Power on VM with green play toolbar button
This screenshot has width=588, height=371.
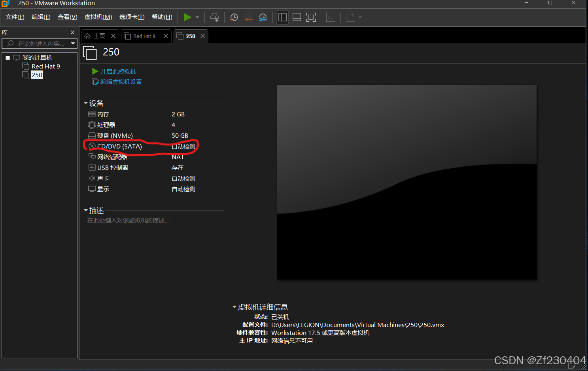tap(188, 17)
